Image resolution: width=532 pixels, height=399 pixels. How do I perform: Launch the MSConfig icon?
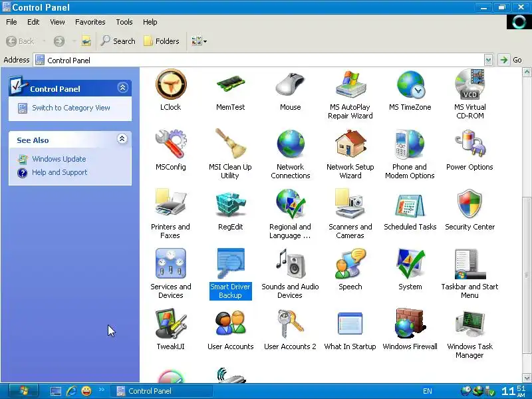(x=171, y=144)
